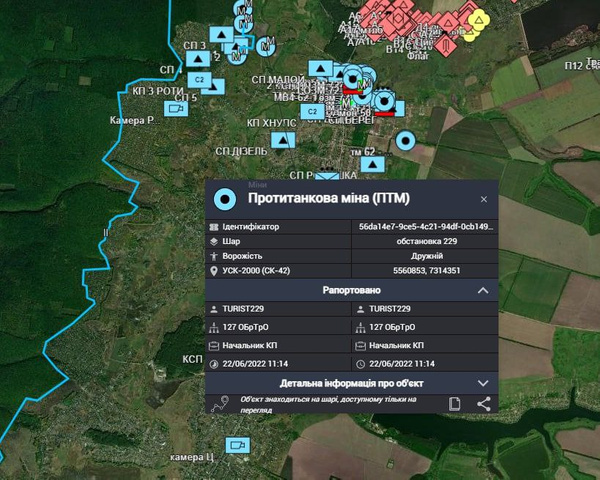Click the Шар layers icon
The height and width of the screenshot is (480, 600).
(x=214, y=242)
